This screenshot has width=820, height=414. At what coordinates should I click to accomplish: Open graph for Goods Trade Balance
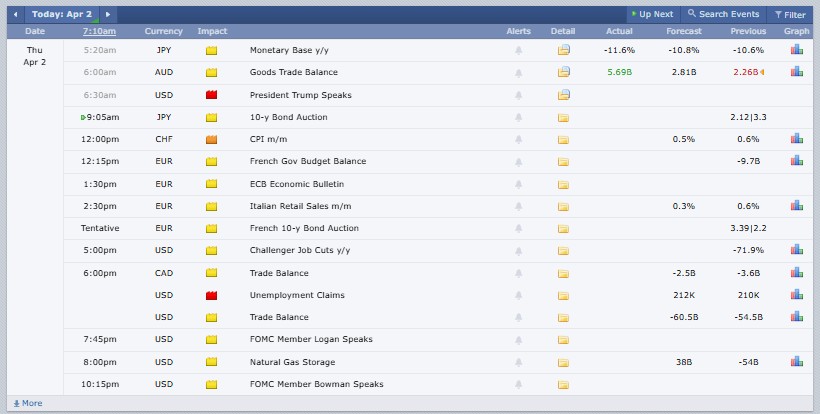(797, 72)
